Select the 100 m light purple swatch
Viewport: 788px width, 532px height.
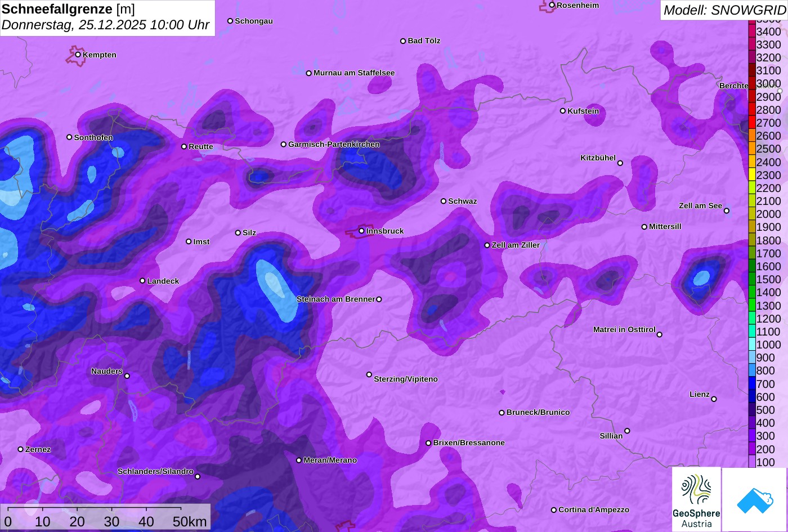[x=751, y=462]
